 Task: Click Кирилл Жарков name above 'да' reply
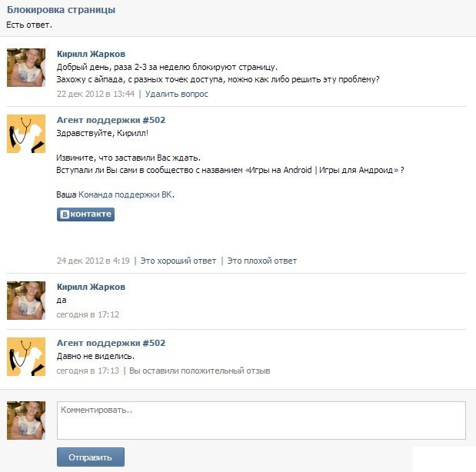coord(91,287)
